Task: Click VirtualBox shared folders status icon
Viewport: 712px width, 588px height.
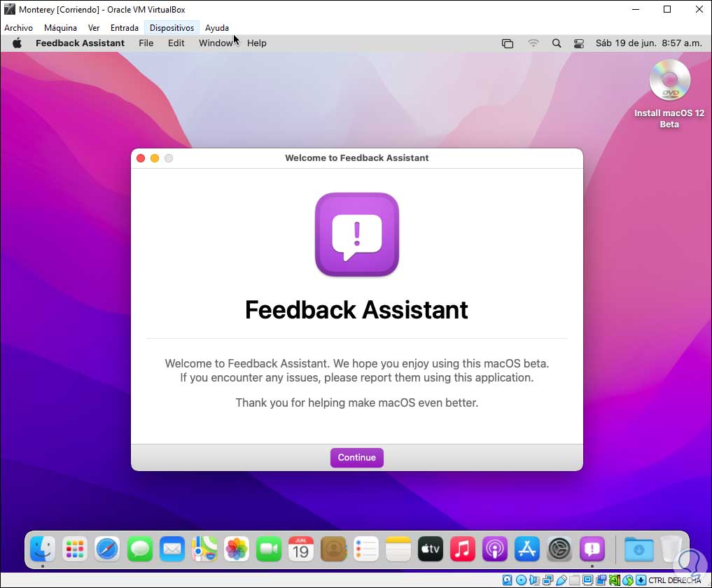Action: [x=574, y=580]
